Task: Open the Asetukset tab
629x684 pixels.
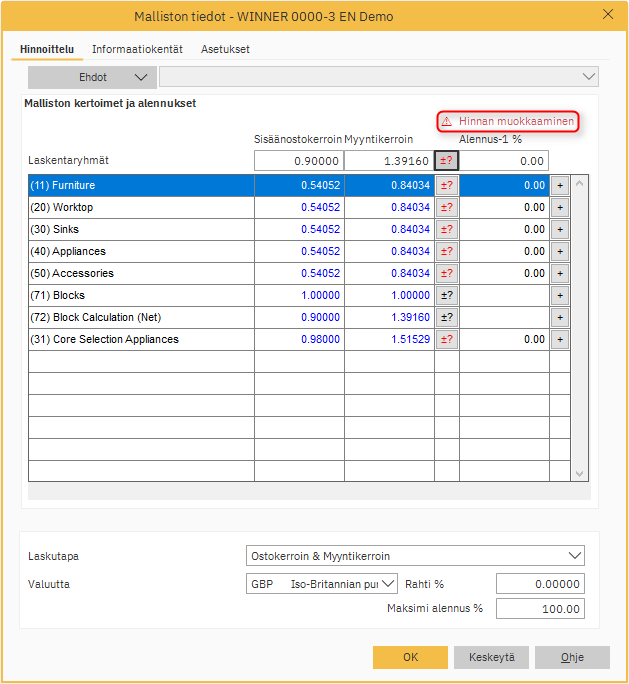Action: [x=225, y=49]
